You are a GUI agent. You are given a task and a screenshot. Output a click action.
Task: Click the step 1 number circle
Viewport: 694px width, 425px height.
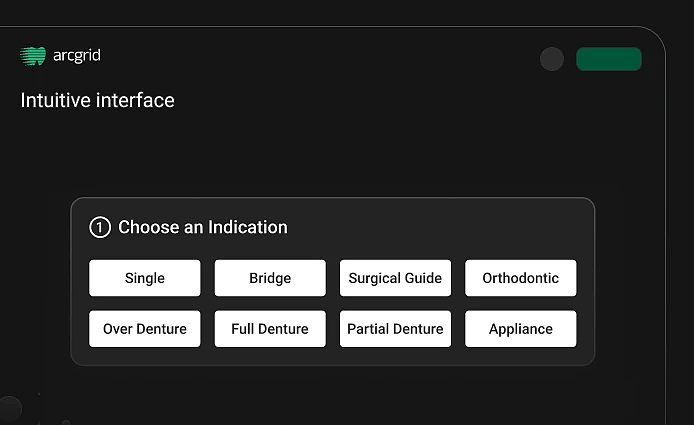point(100,227)
